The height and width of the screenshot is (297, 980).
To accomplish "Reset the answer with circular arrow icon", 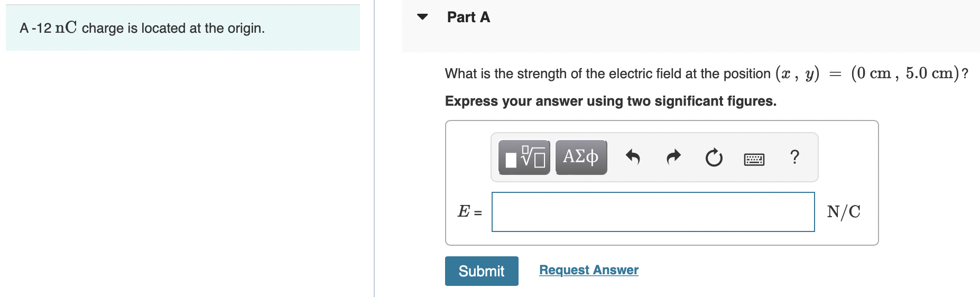I will [714, 157].
